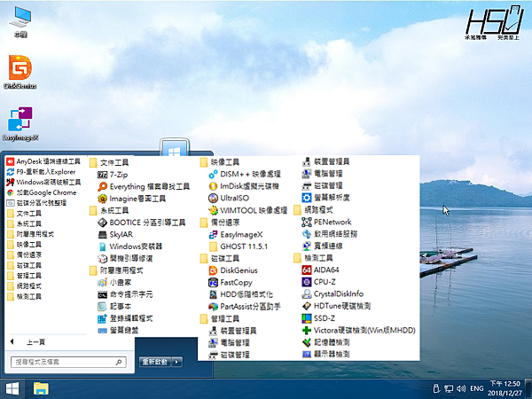Launch PartAssist partition assistant
This screenshot has width=532, height=399.
(245, 307)
